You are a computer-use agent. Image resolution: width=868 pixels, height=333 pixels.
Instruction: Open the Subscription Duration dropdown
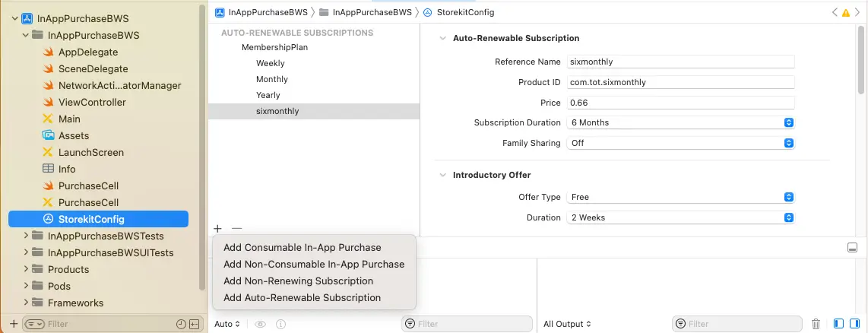point(681,122)
